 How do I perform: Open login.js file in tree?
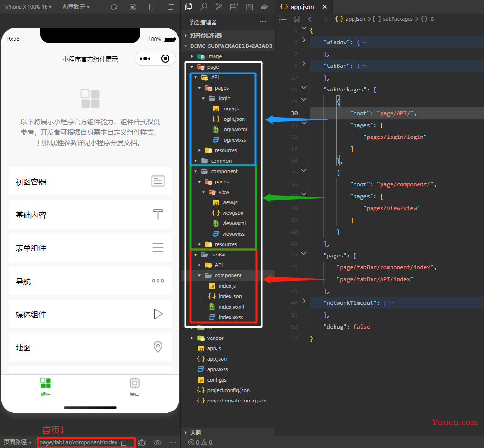[226, 109]
